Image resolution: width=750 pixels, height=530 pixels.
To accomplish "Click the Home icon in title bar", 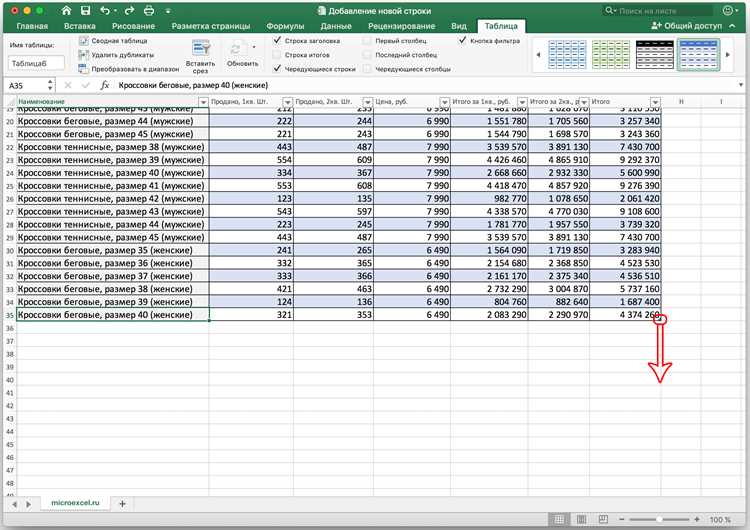I will click(x=66, y=11).
